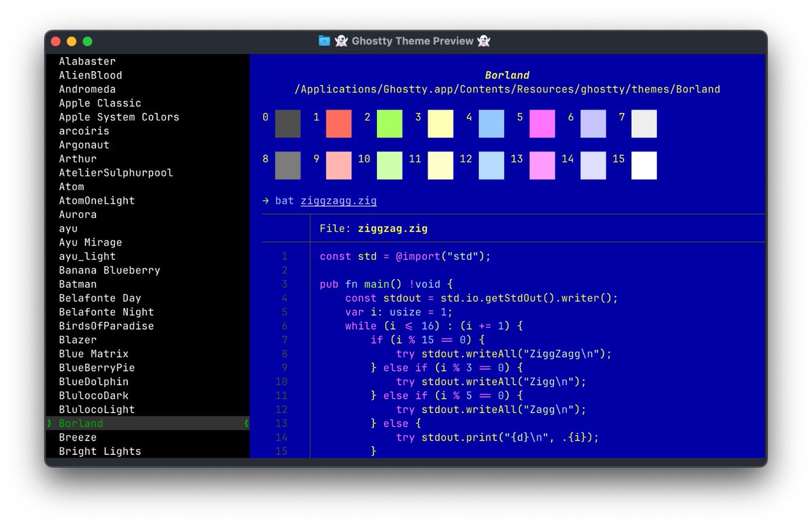This screenshot has width=812, height=526.
Task: Click color swatch 1 red
Action: click(x=339, y=124)
